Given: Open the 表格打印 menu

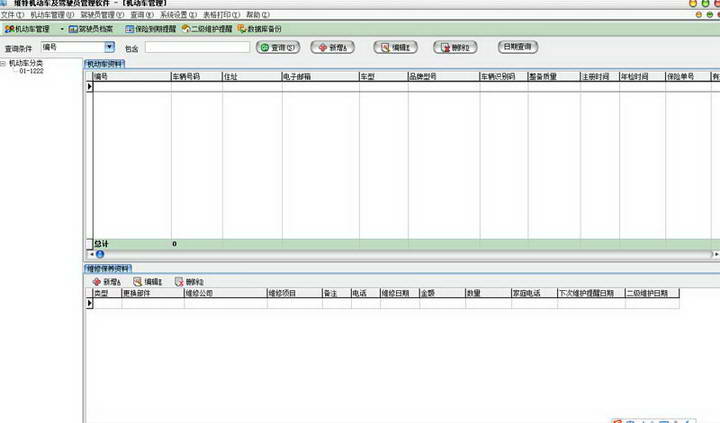Looking at the screenshot, I should pos(221,15).
